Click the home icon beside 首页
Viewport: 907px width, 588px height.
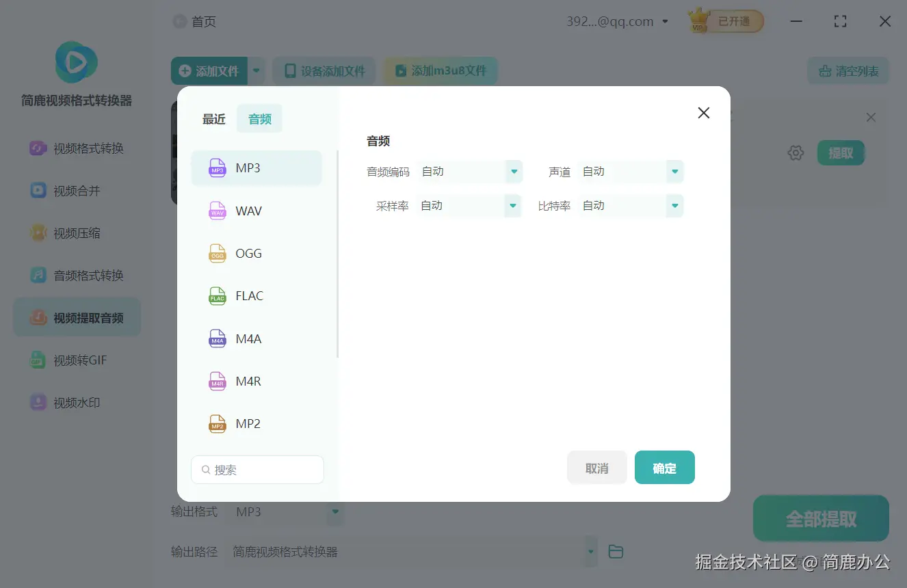179,22
